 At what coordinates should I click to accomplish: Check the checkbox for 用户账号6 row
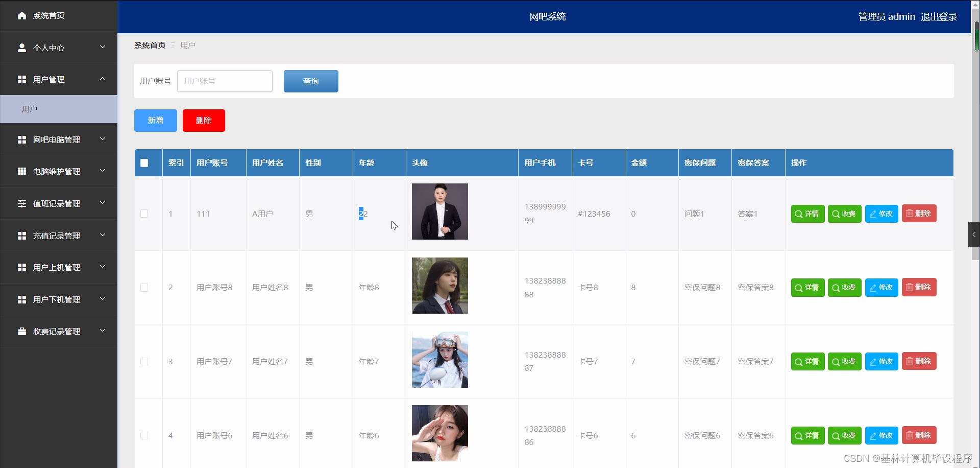click(x=144, y=435)
